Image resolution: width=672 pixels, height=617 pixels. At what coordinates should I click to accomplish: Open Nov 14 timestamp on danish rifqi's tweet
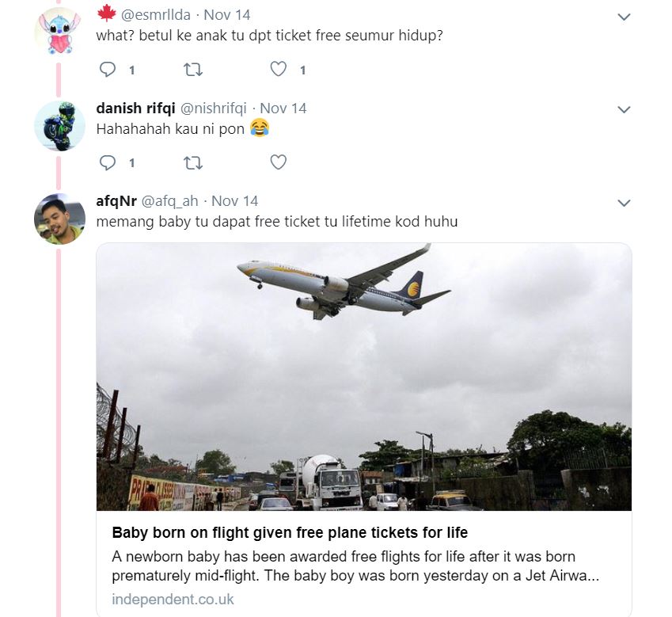(283, 108)
